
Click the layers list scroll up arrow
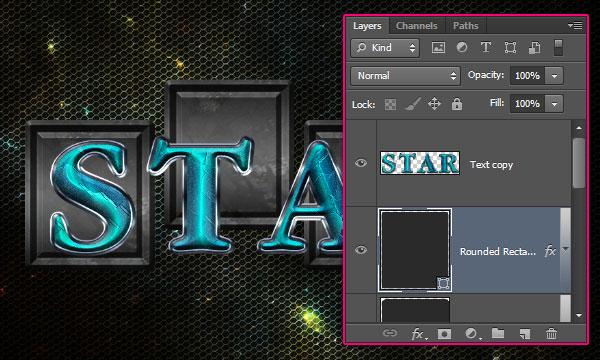pyautogui.click(x=579, y=128)
